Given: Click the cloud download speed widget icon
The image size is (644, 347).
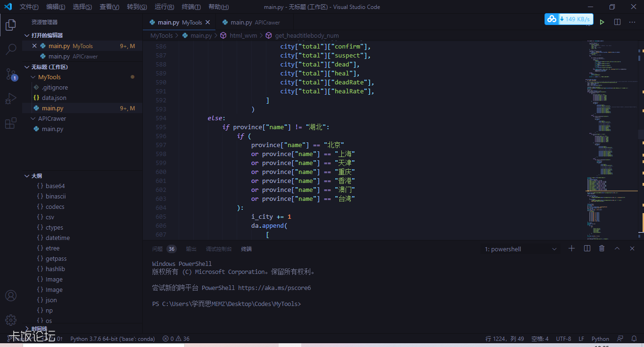Looking at the screenshot, I should pos(552,19).
